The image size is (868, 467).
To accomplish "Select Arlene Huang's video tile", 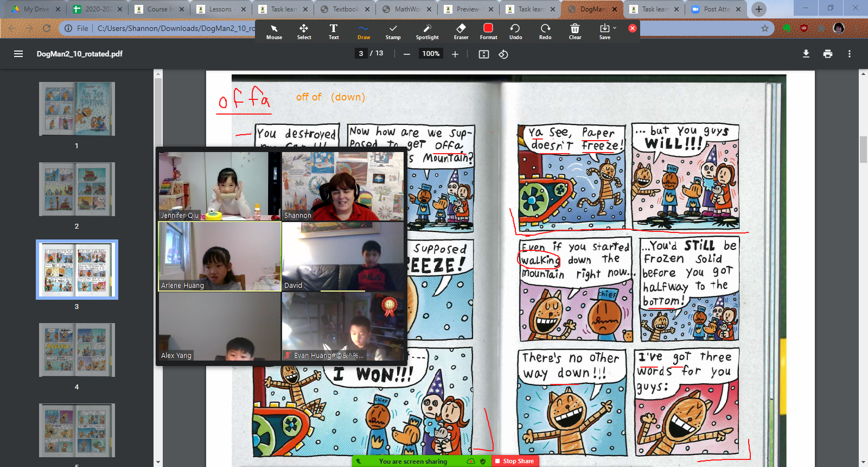I will 219,256.
